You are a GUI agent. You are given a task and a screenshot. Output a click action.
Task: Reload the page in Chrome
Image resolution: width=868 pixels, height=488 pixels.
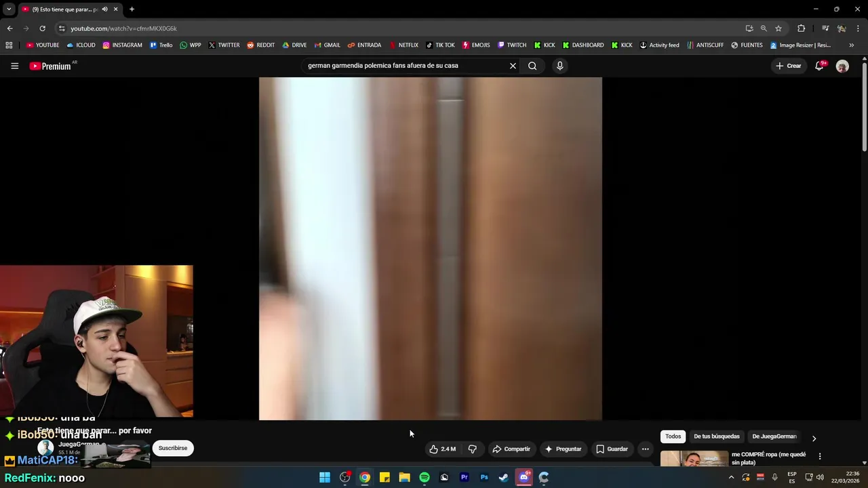point(42,28)
